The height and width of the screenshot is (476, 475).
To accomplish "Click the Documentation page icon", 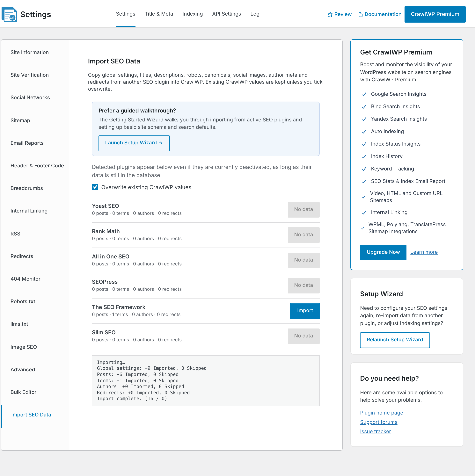I will tap(361, 15).
